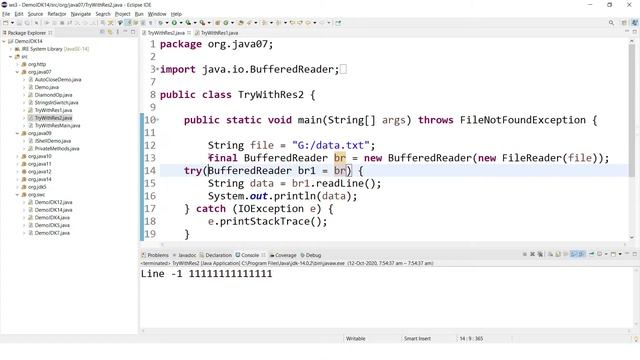The image size is (640, 360).
Task: Select AutoCloseDemo.java in Package Explorer
Action: coord(58,80)
